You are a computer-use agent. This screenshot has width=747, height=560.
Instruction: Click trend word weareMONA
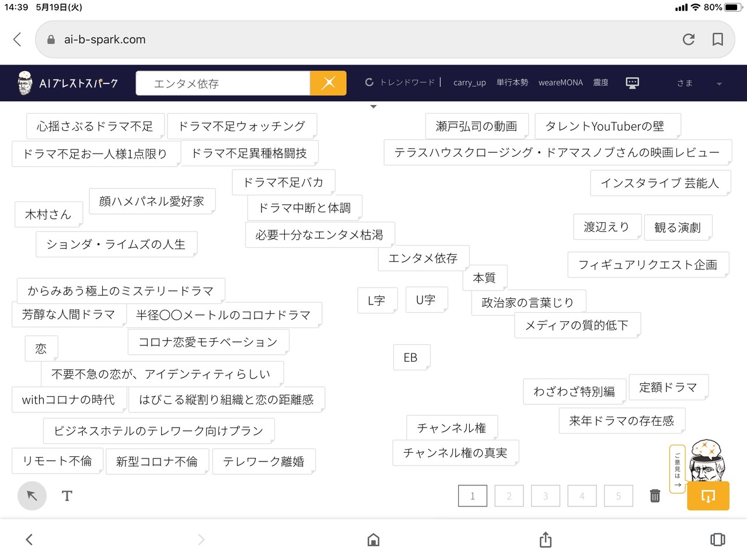click(560, 83)
